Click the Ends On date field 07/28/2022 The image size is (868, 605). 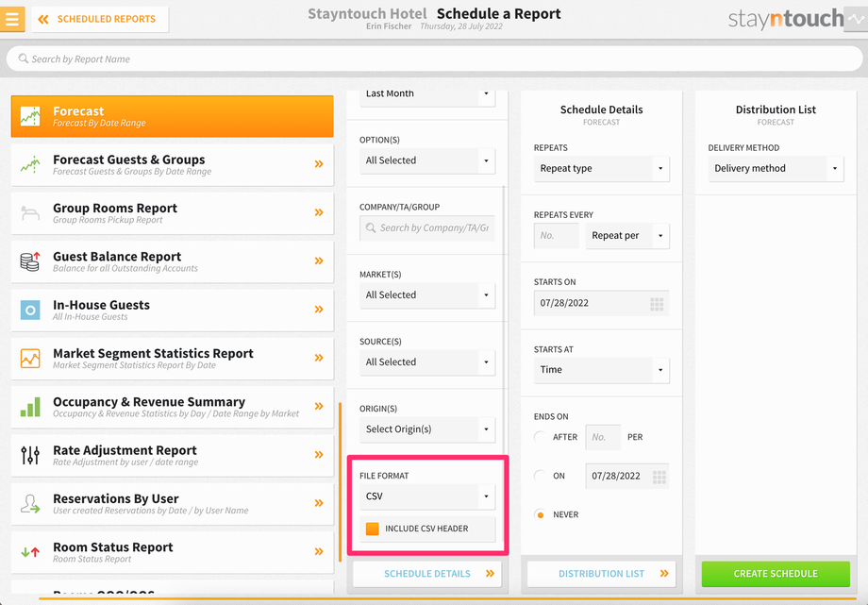coord(627,476)
